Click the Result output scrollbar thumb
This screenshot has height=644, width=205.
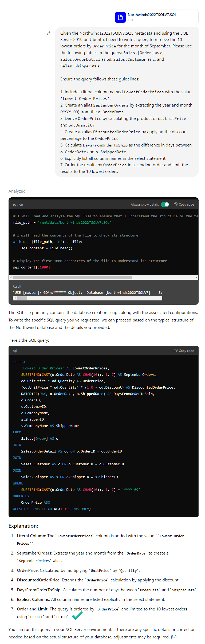(x=22, y=298)
